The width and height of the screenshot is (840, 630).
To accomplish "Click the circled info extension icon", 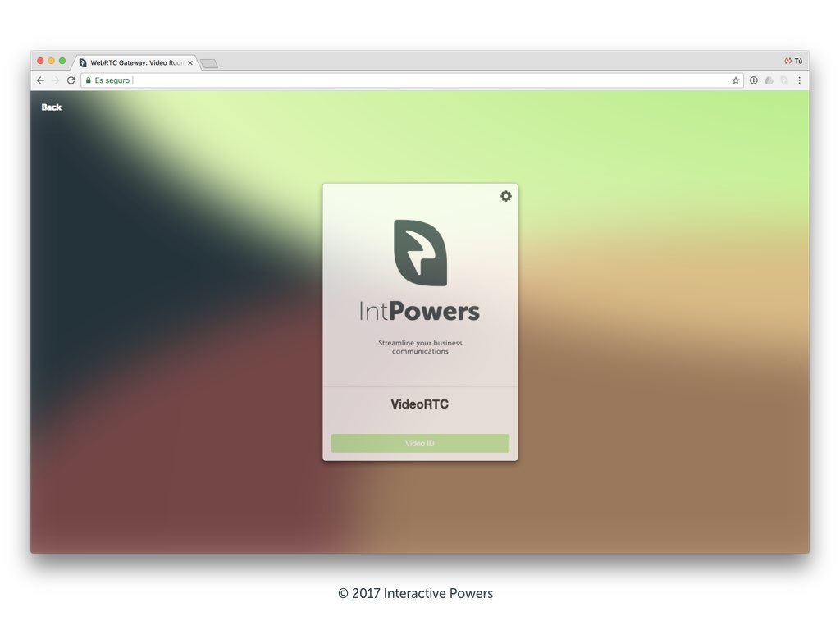I will 754,80.
